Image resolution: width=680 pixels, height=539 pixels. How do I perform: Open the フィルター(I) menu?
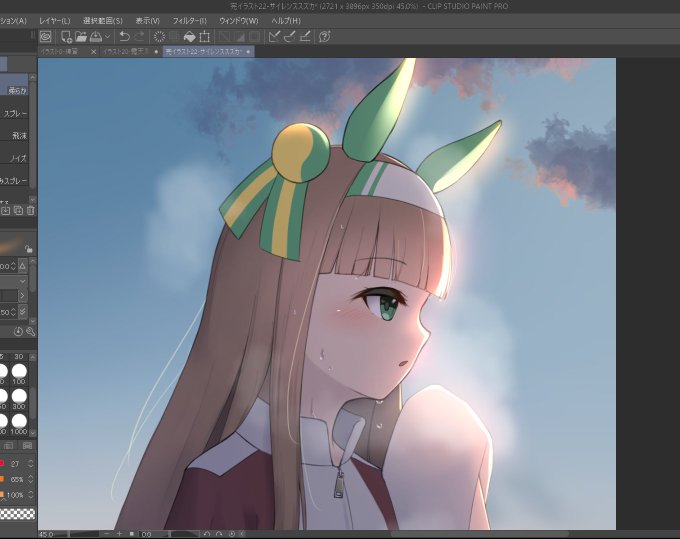coord(190,21)
